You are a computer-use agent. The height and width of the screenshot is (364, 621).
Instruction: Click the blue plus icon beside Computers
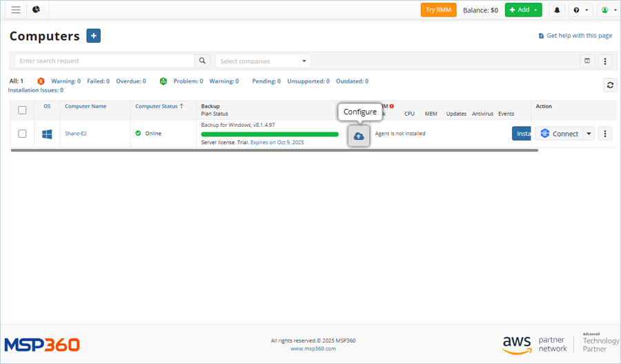point(94,36)
